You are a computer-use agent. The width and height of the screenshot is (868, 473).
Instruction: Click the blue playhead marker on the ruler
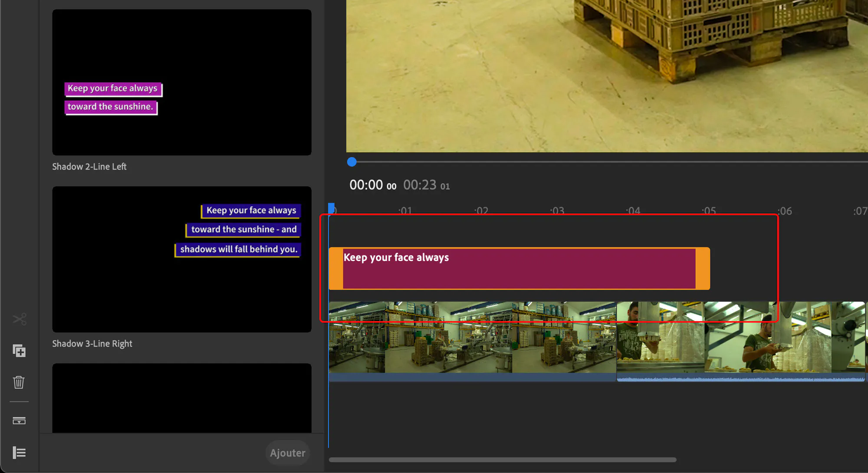(x=331, y=208)
